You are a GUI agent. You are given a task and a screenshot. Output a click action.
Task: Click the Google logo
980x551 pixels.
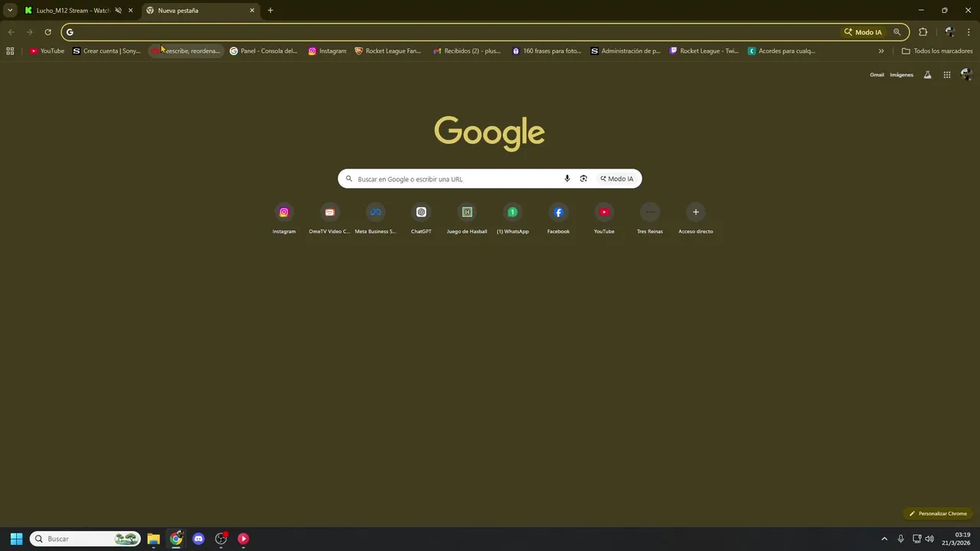click(490, 133)
